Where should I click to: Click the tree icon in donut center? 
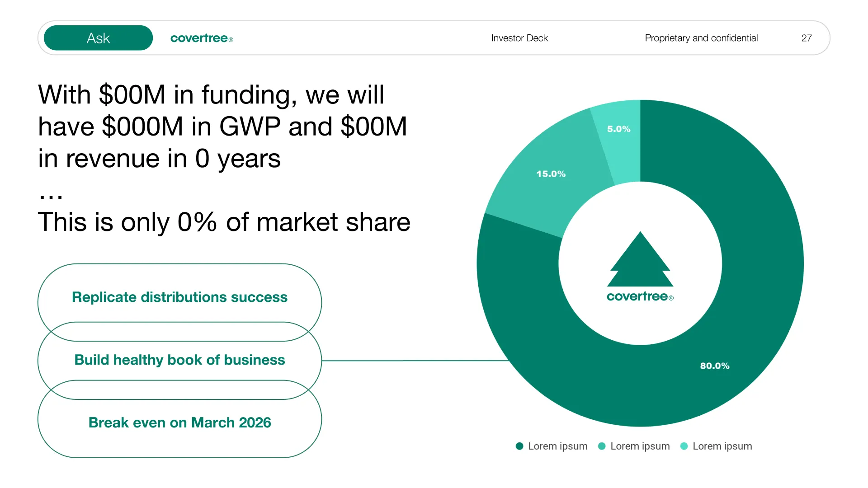640,259
